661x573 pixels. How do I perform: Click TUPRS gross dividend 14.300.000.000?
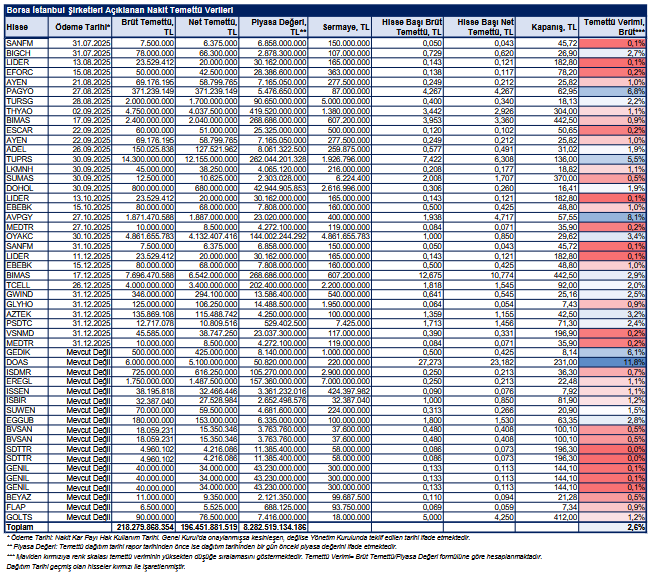pyautogui.click(x=144, y=159)
